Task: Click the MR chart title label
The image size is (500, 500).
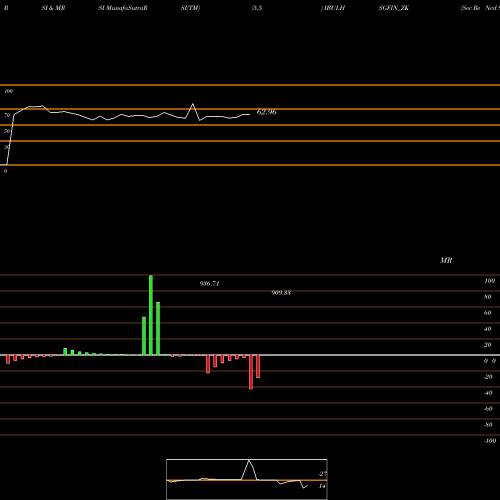Action: click(x=446, y=260)
